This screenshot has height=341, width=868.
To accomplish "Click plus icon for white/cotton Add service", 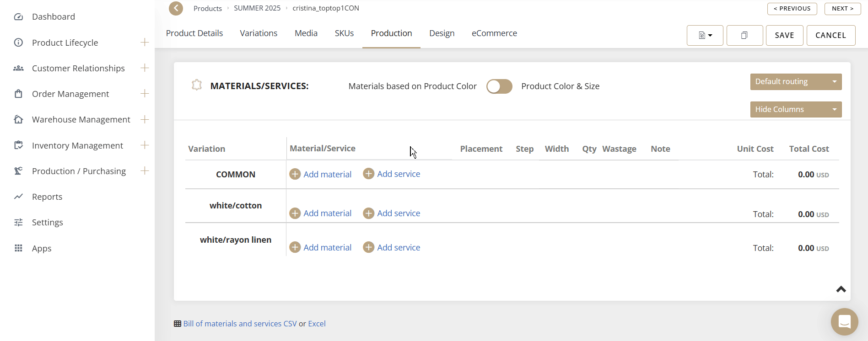I will (x=368, y=213).
